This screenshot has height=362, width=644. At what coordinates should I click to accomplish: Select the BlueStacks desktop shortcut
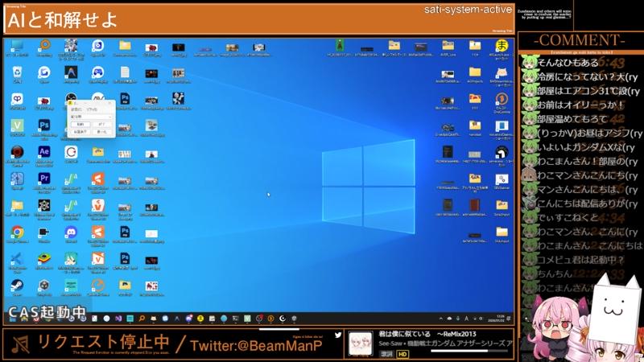pyautogui.click(x=43, y=259)
